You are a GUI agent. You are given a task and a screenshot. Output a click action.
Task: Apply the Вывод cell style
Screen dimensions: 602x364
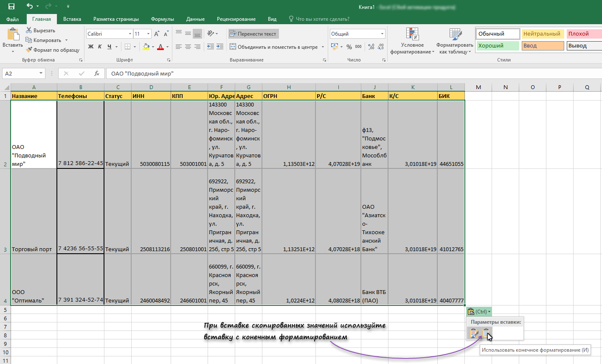584,46
